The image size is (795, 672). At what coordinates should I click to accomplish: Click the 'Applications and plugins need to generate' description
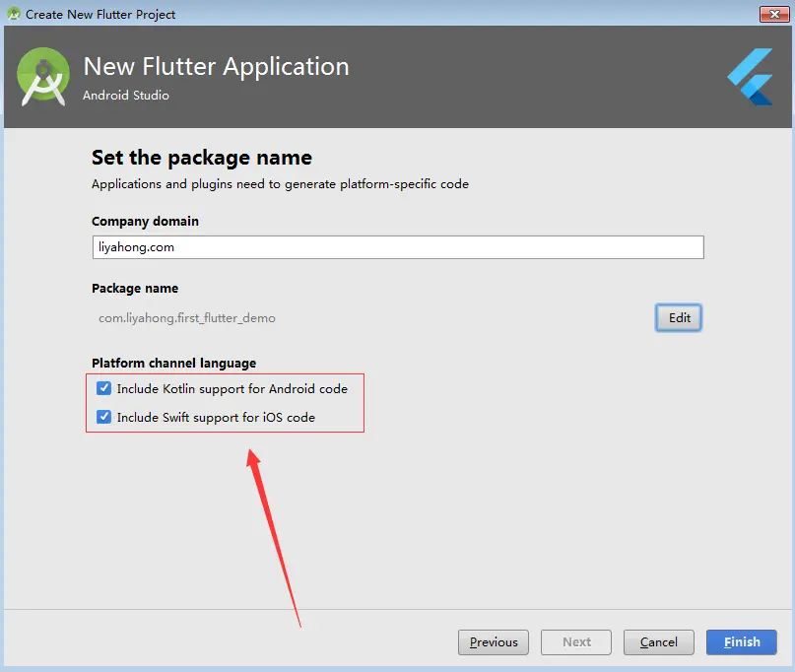click(x=280, y=184)
